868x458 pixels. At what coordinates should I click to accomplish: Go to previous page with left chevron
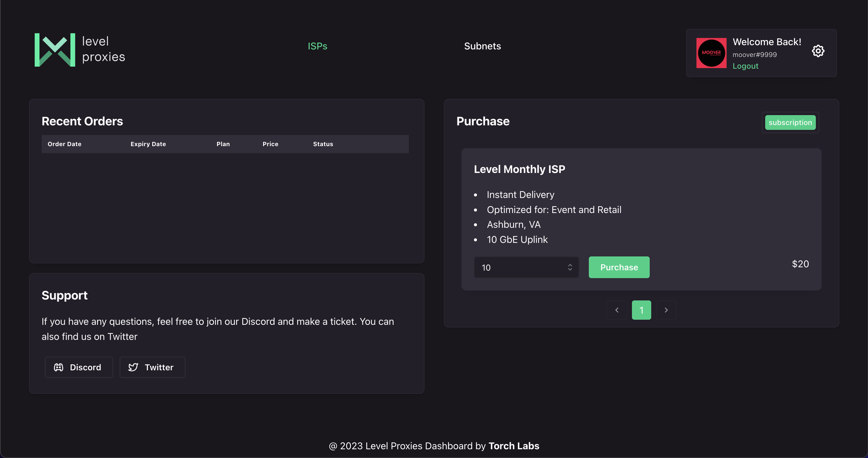click(617, 310)
